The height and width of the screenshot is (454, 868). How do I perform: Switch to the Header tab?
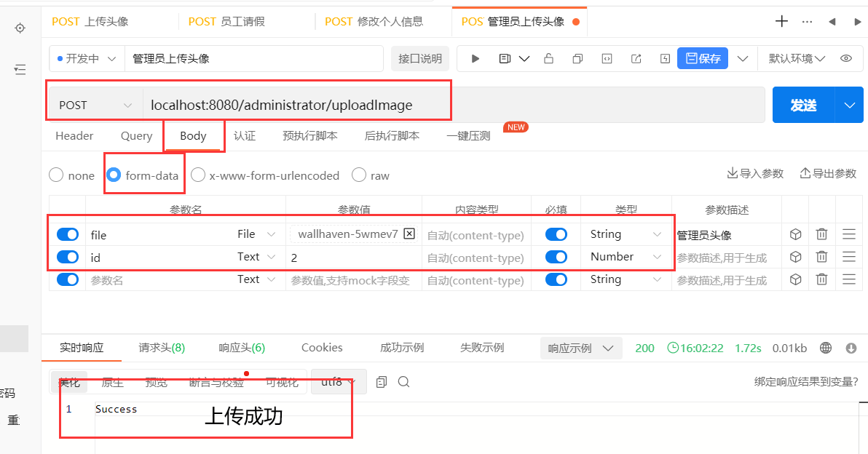click(x=74, y=135)
